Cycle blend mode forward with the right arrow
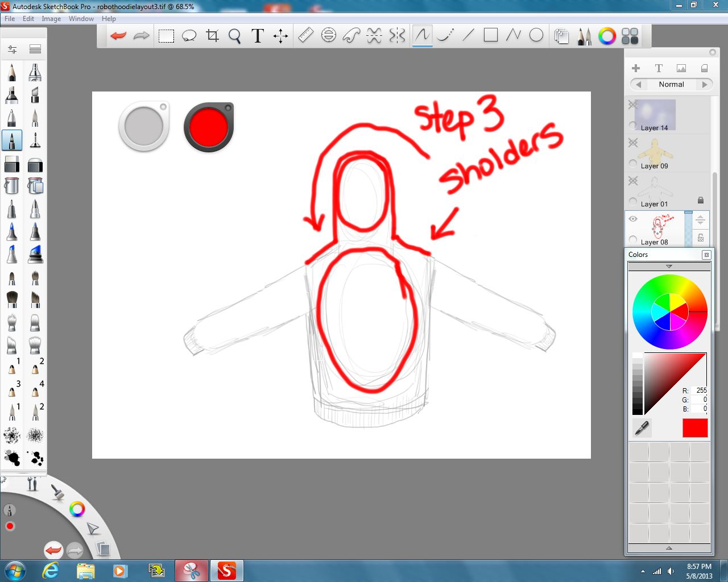Viewport: 728px width, 582px height. (x=705, y=84)
